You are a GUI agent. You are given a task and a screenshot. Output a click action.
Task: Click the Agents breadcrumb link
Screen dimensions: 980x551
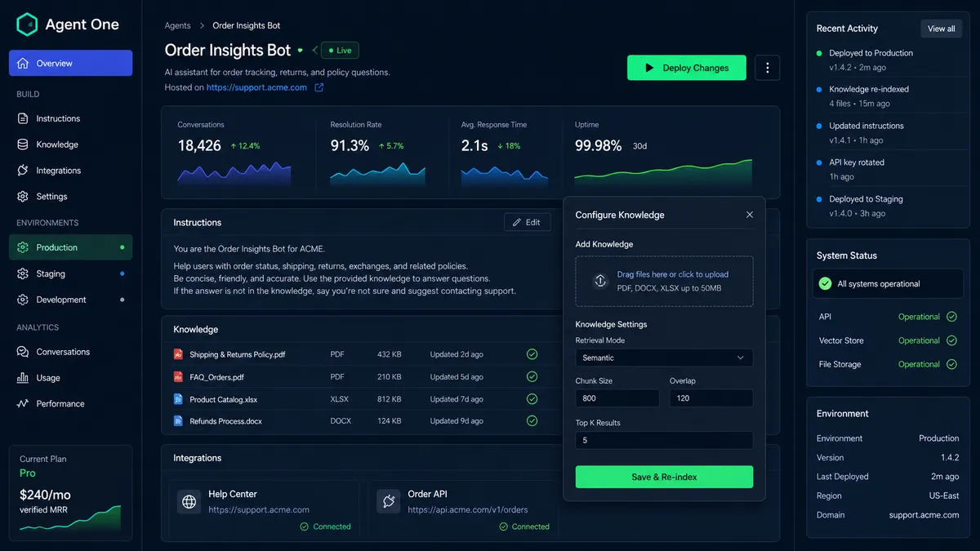pyautogui.click(x=177, y=26)
